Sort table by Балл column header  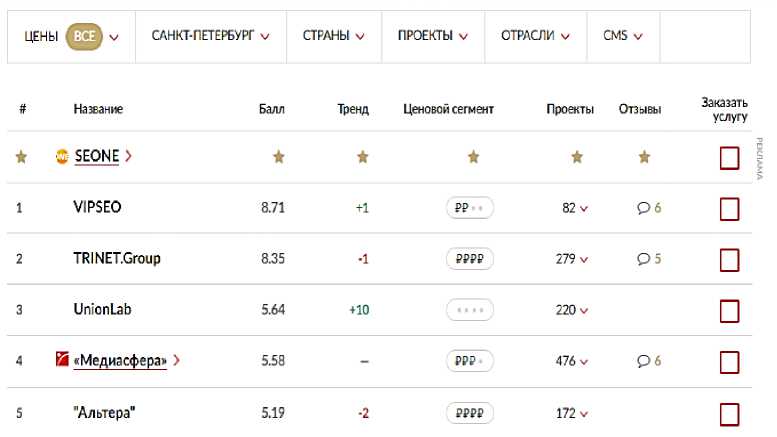[x=271, y=109]
